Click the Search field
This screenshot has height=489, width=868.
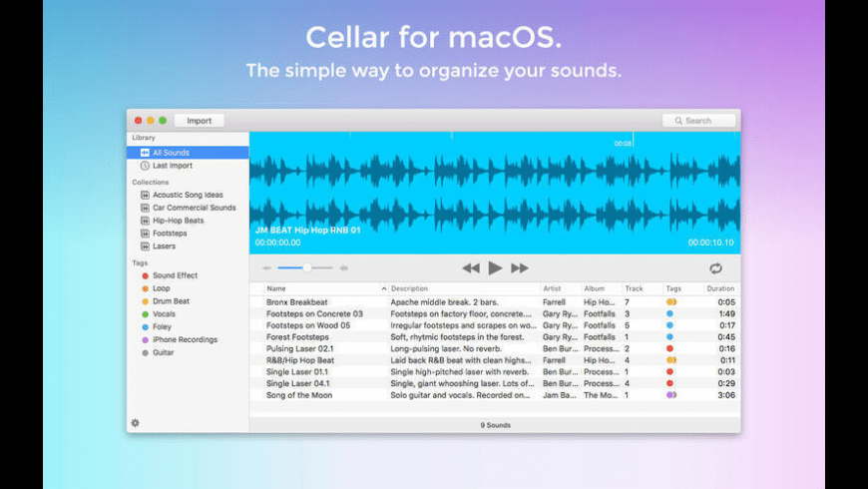pos(698,121)
